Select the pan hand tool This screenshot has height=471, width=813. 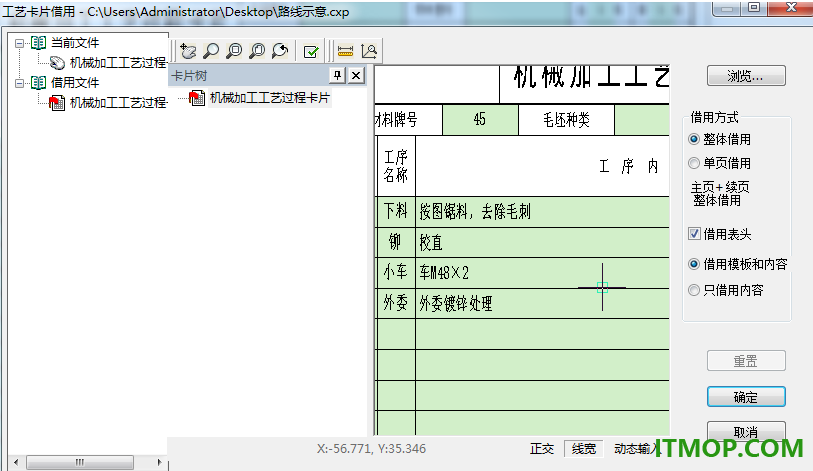tap(188, 51)
